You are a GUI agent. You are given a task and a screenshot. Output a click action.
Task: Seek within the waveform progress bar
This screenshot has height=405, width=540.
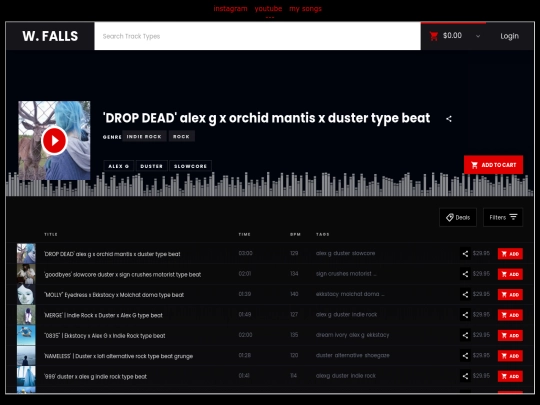(x=270, y=184)
